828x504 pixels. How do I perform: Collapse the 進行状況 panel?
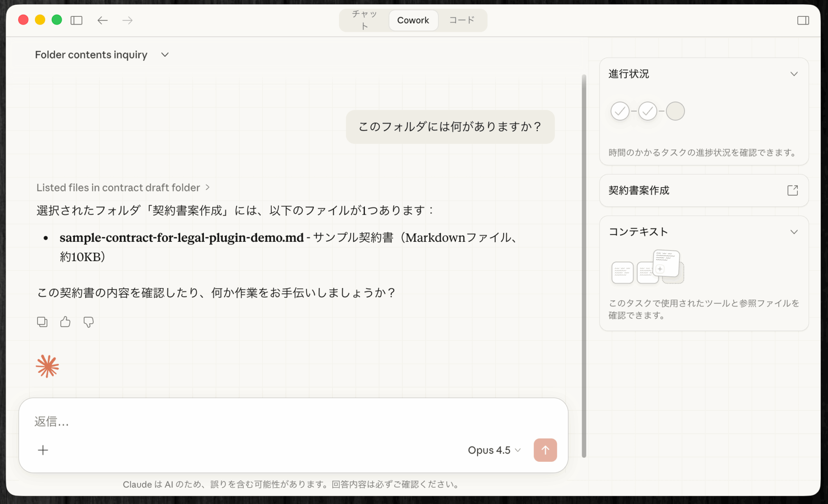(x=794, y=74)
